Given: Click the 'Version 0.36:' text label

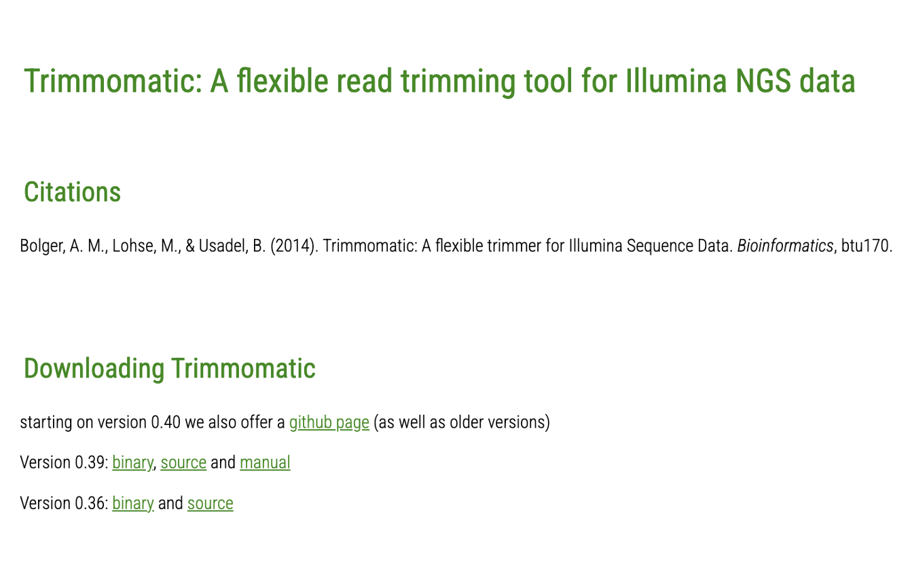Looking at the screenshot, I should pos(64,503).
